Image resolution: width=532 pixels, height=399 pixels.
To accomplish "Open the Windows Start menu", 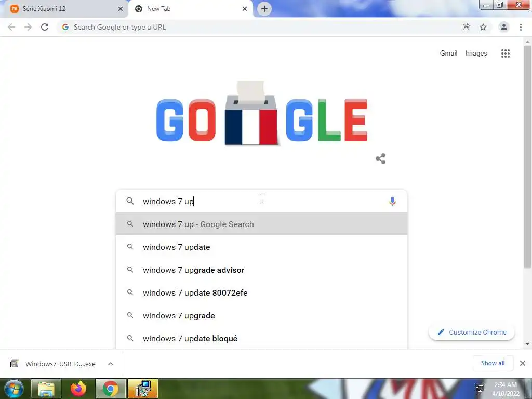I will pyautogui.click(x=14, y=389).
